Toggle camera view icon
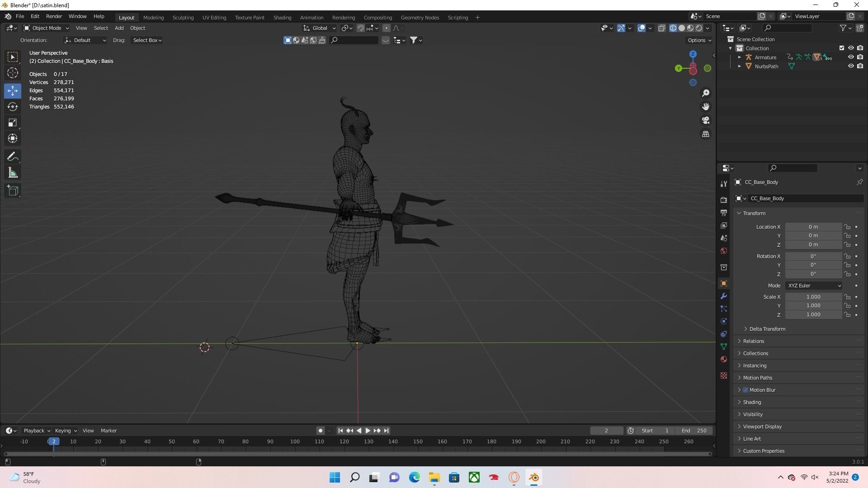The width and height of the screenshot is (868, 488). tap(706, 120)
